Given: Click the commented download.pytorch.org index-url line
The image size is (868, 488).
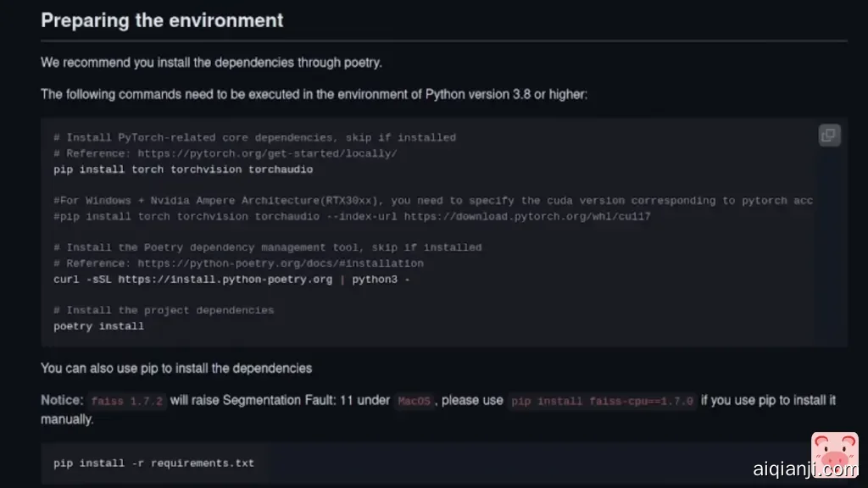Looking at the screenshot, I should [x=352, y=216].
